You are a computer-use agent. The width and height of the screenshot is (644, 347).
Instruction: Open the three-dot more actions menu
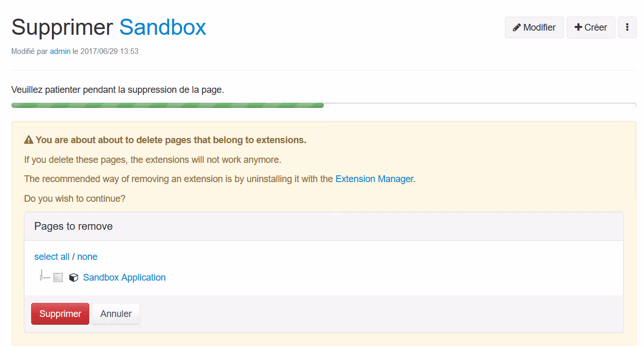click(627, 27)
